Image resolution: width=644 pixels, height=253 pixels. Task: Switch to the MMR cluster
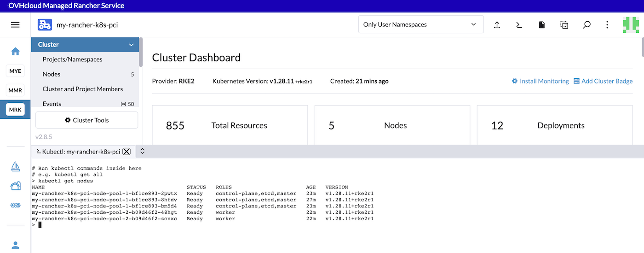[x=15, y=90]
